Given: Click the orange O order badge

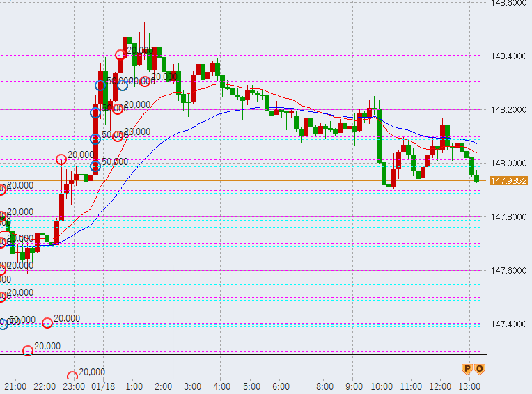Looking at the screenshot, I should coord(479,369).
